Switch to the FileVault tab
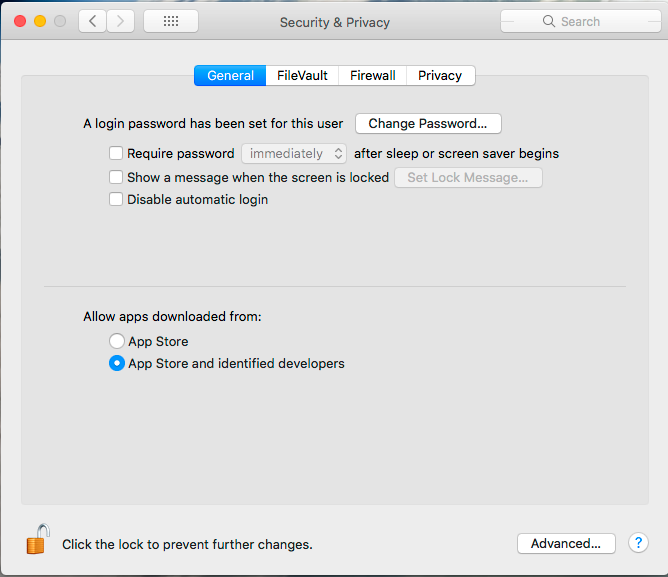668x577 pixels. point(302,76)
